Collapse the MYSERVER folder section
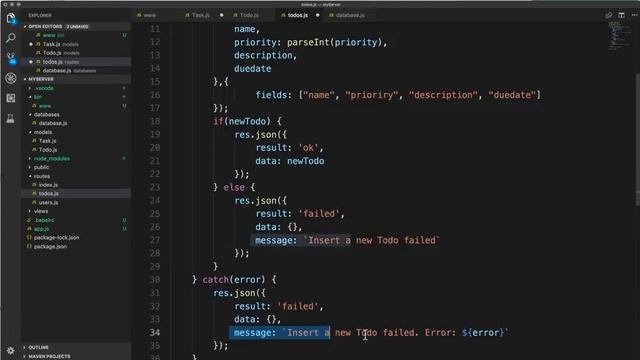Viewport: 640px width, 360px height. (41, 79)
